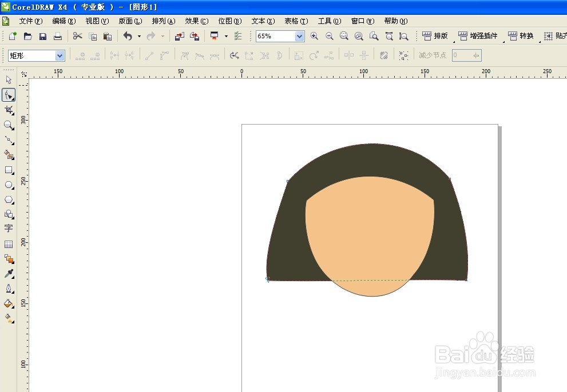Image resolution: width=567 pixels, height=392 pixels.
Task: Select the Zoom tool in toolbox
Action: point(9,125)
